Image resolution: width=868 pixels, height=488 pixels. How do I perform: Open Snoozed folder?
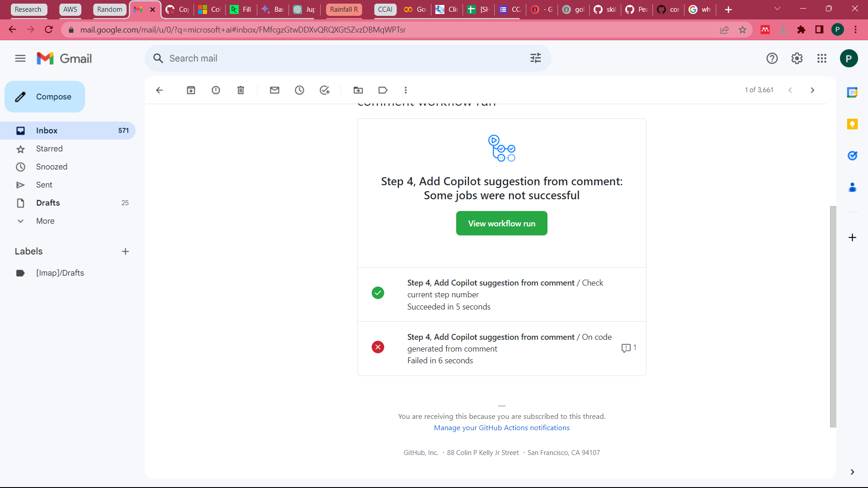pyautogui.click(x=68, y=167)
